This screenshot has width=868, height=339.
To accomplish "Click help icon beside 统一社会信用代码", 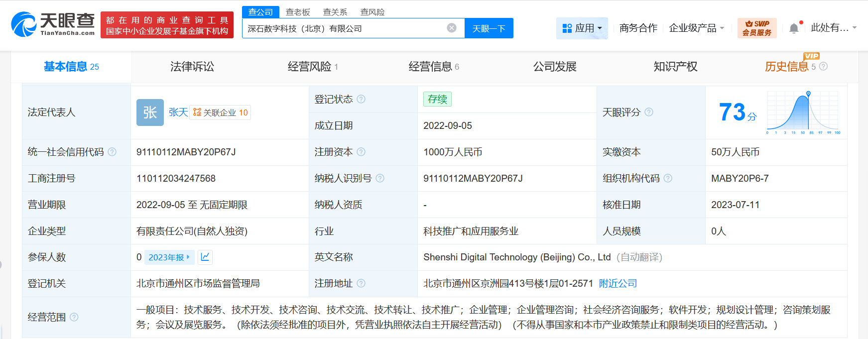I will tap(112, 152).
